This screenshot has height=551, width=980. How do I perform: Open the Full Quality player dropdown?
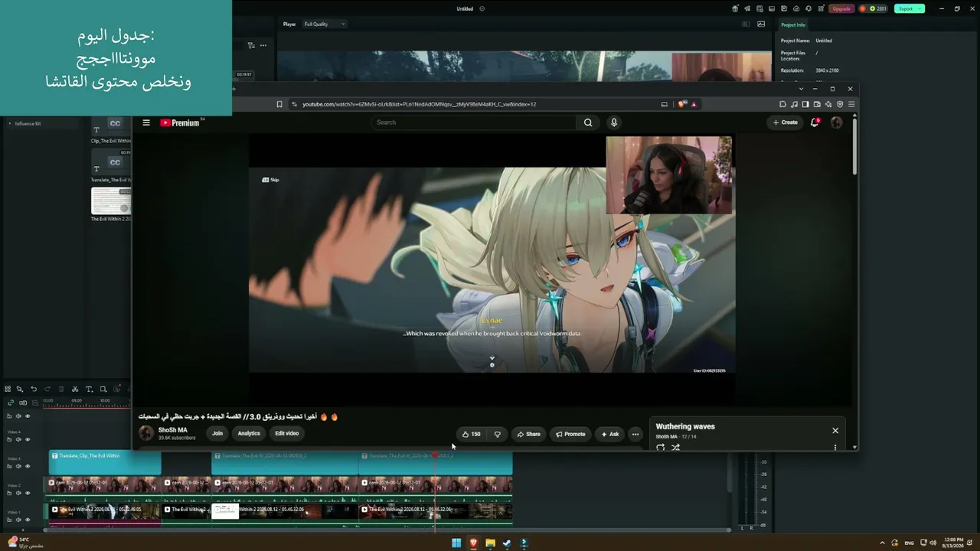[x=325, y=24]
